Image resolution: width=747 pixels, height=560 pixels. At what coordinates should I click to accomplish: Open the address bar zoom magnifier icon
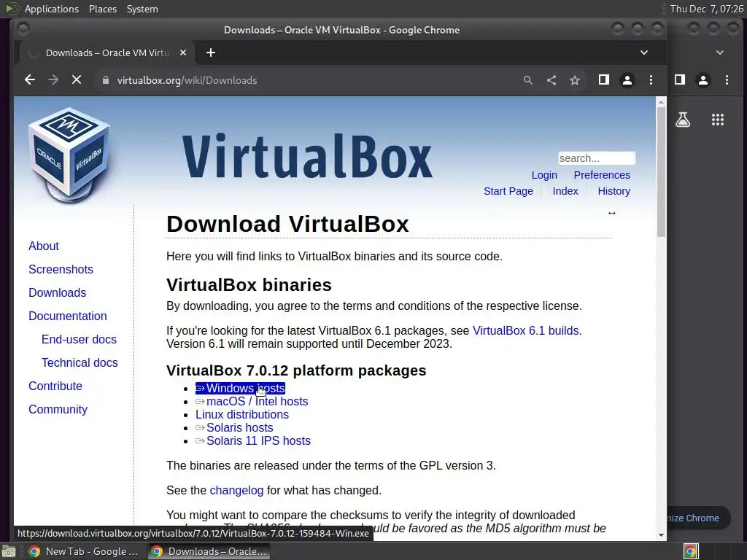[528, 80]
